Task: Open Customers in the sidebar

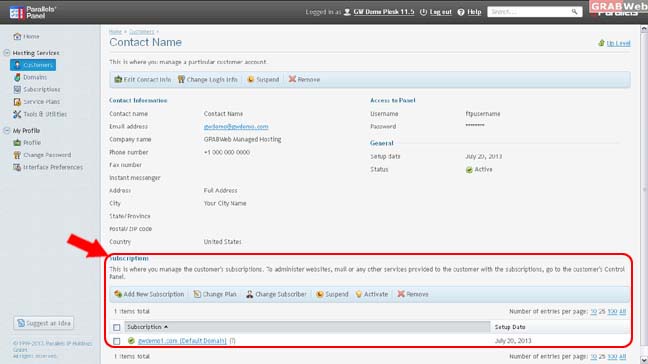Action: point(33,65)
